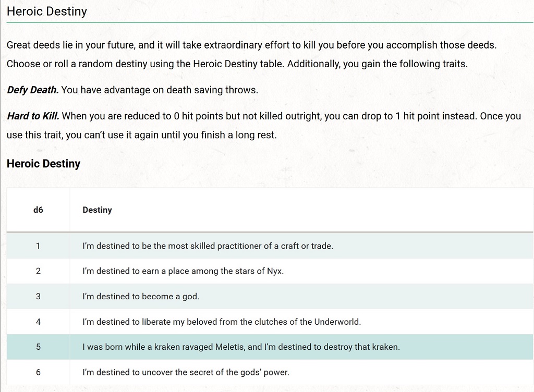
Task: Click the number 6 die cell
Action: click(x=38, y=372)
